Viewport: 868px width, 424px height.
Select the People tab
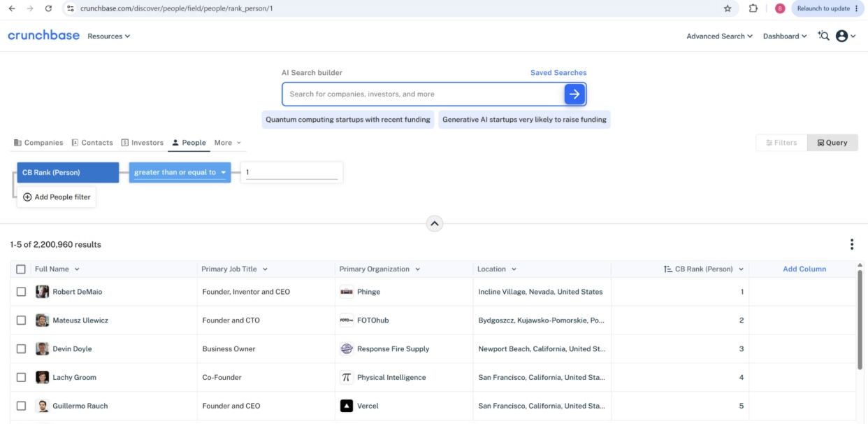click(x=189, y=143)
